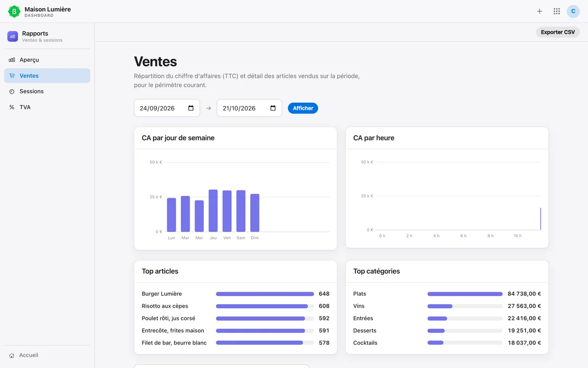Click the Sessions clock icon
Viewport: 588px width, 368px height.
pyautogui.click(x=12, y=91)
